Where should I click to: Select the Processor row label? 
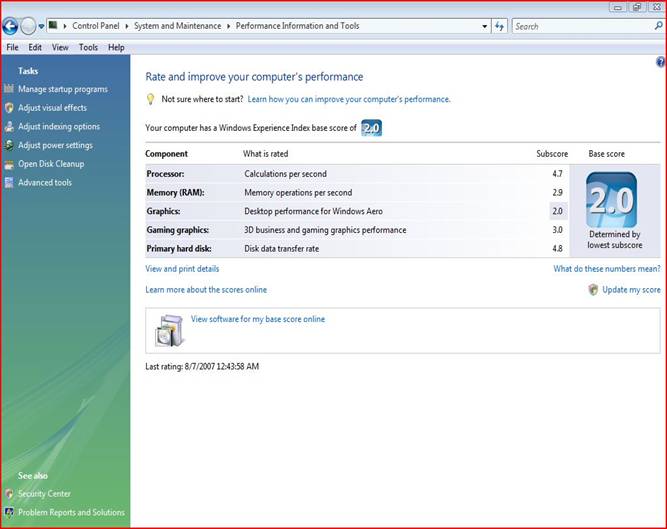pyautogui.click(x=165, y=174)
